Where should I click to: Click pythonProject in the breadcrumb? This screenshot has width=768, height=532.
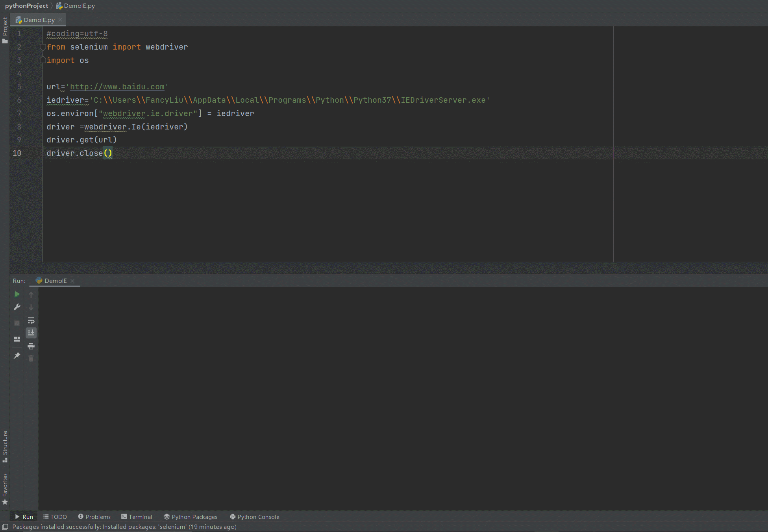tap(26, 6)
